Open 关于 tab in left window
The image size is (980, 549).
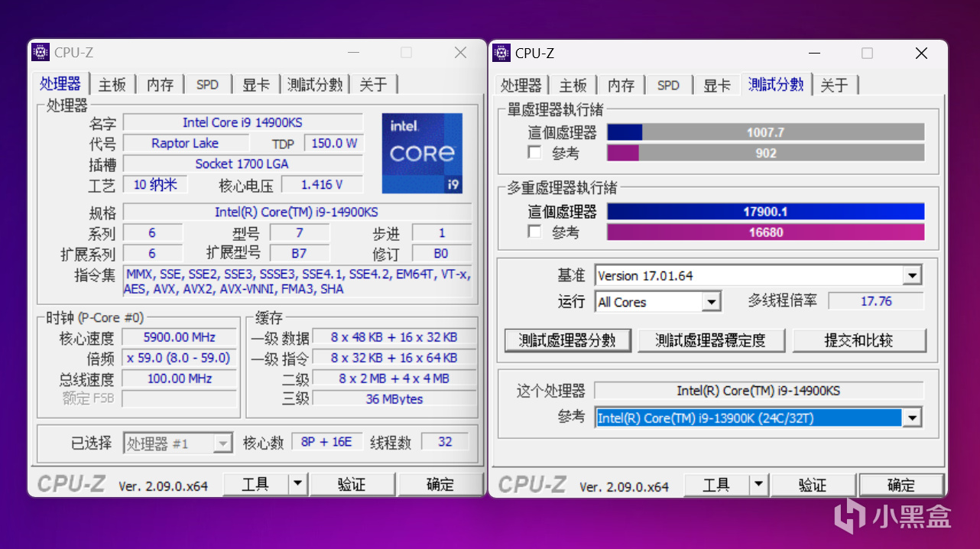(x=373, y=85)
